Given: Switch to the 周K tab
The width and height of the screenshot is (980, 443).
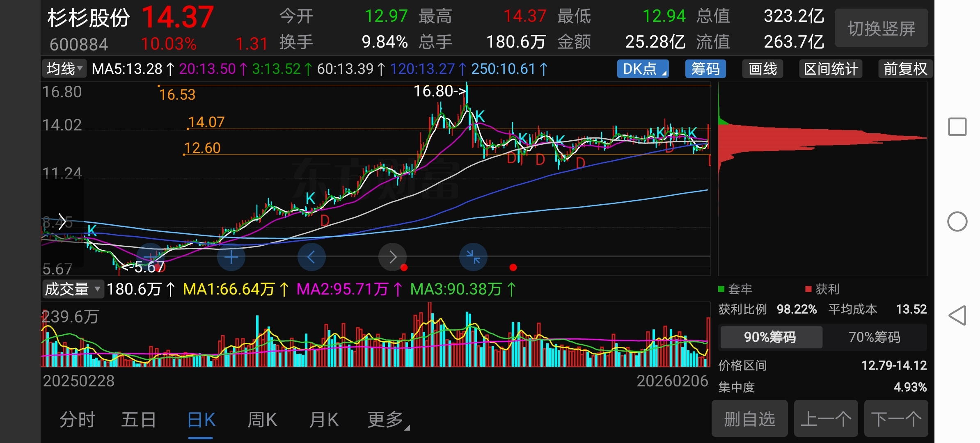Looking at the screenshot, I should (262, 420).
